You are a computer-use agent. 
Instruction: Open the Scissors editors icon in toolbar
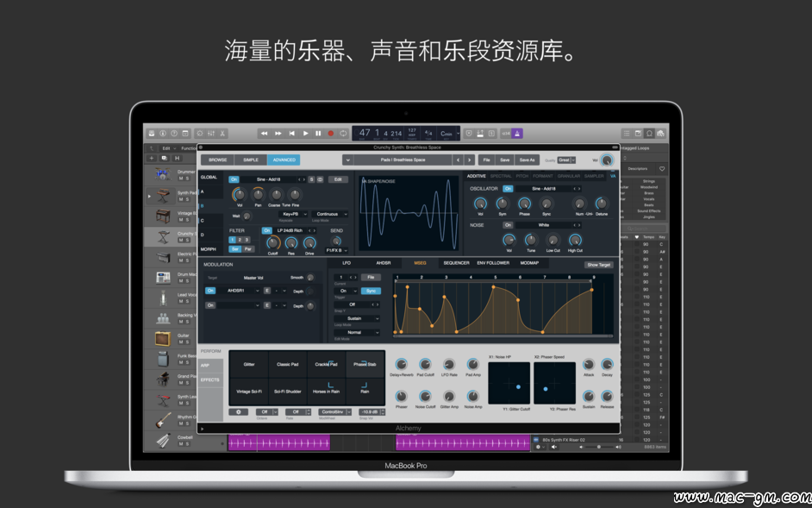coord(222,133)
